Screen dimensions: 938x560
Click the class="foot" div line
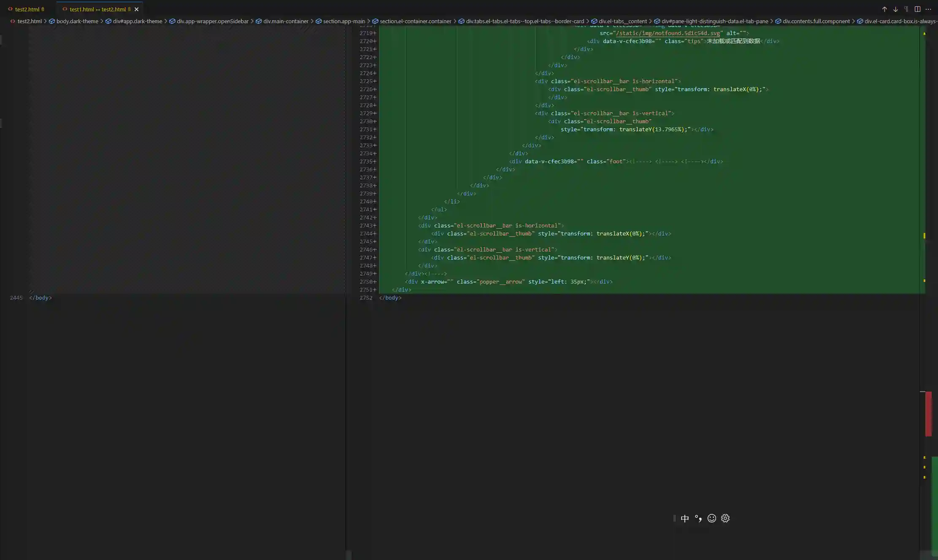[616, 161]
